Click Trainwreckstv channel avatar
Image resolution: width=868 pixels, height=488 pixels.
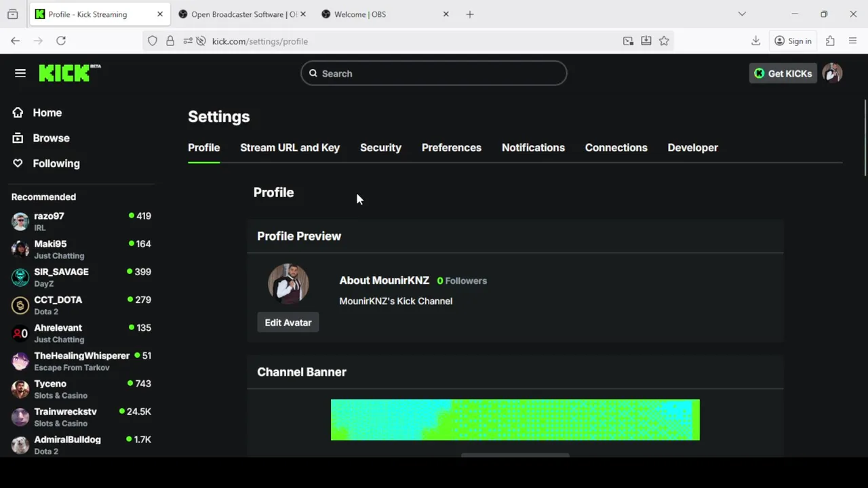[x=20, y=417]
